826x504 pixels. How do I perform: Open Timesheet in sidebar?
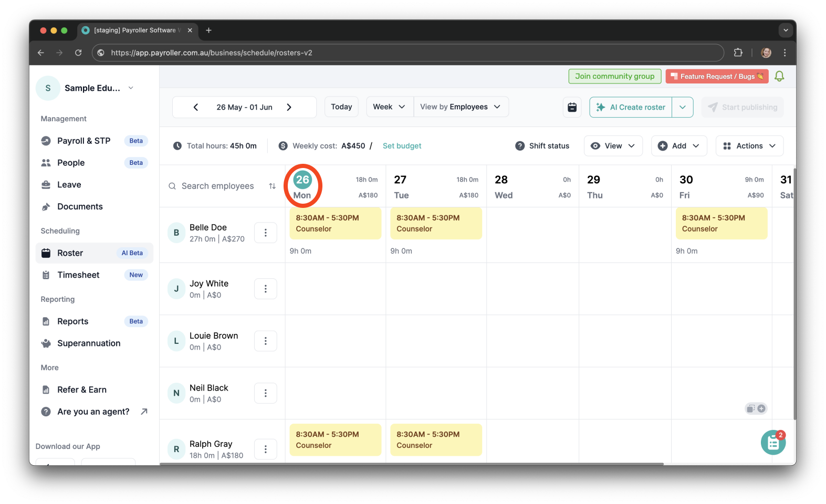pos(95,275)
